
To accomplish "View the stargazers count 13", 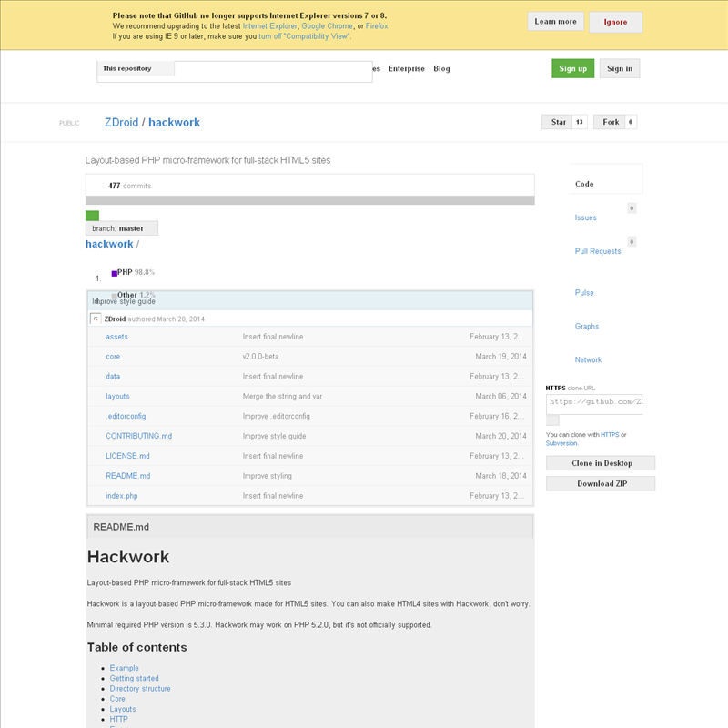I will (x=580, y=122).
